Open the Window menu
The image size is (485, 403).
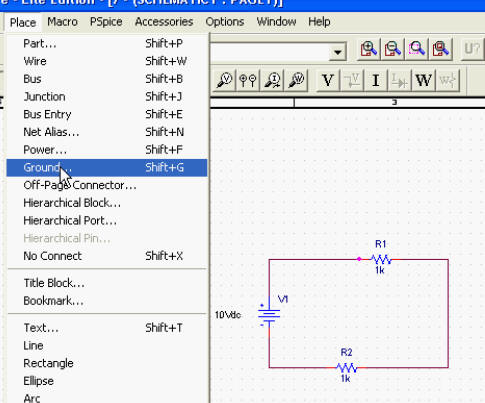point(276,22)
